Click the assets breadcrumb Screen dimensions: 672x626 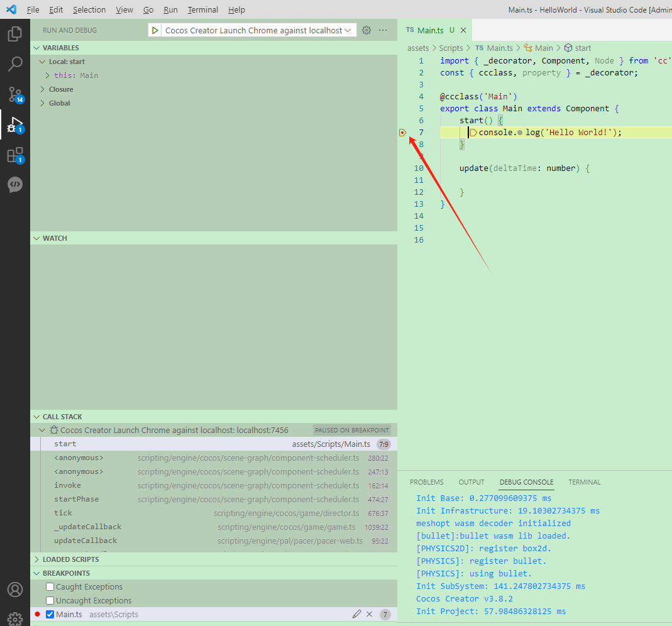click(x=418, y=48)
